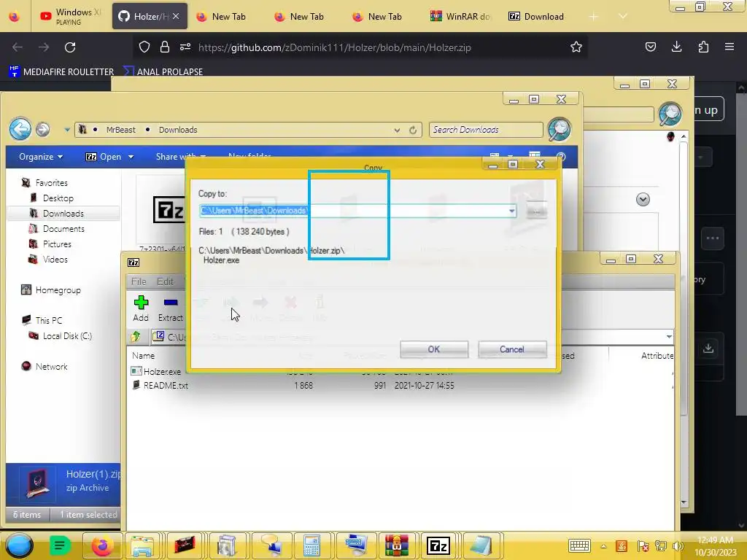The height and width of the screenshot is (560, 747).
Task: Expand the Explorer address bar history
Action: (x=397, y=130)
